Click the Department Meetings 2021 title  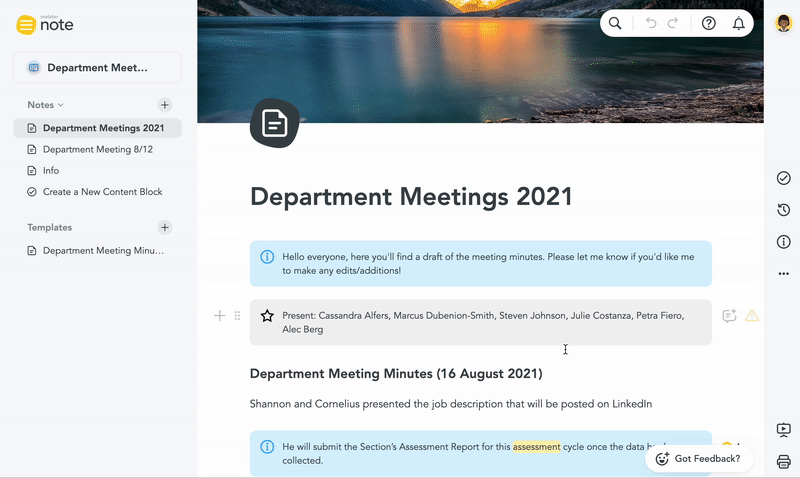(x=411, y=197)
